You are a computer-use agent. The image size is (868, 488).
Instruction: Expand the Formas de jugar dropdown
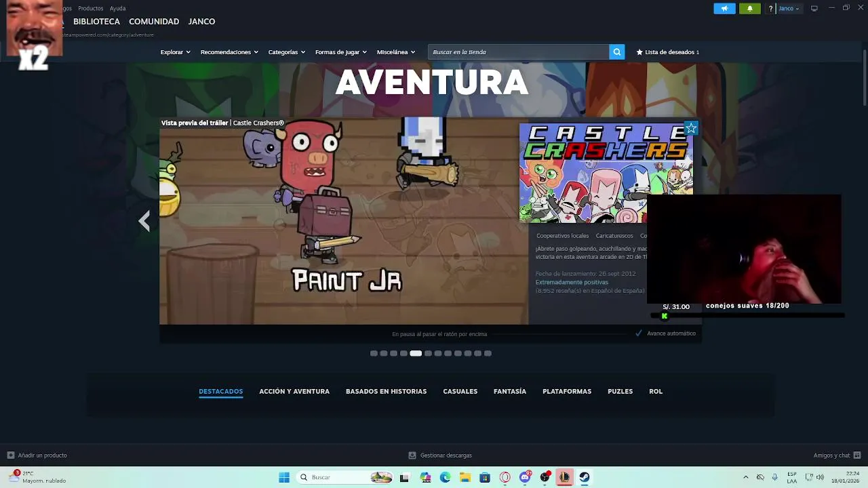(x=340, y=52)
